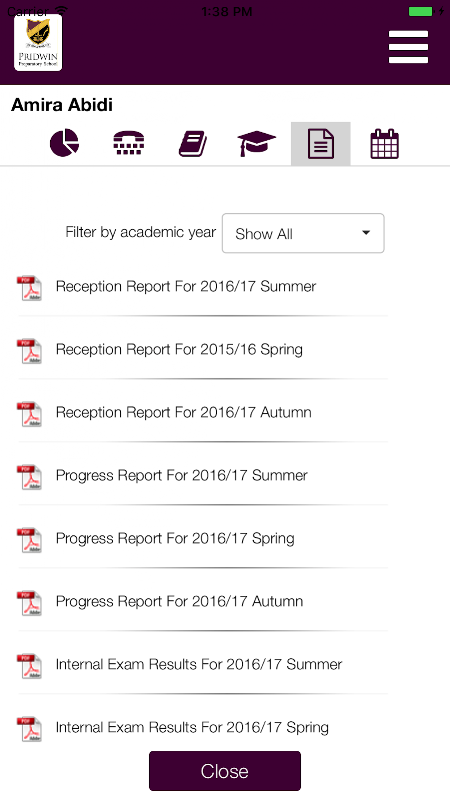Click the dropdown arrow beside Show All
The width and height of the screenshot is (450, 800).
click(x=366, y=233)
